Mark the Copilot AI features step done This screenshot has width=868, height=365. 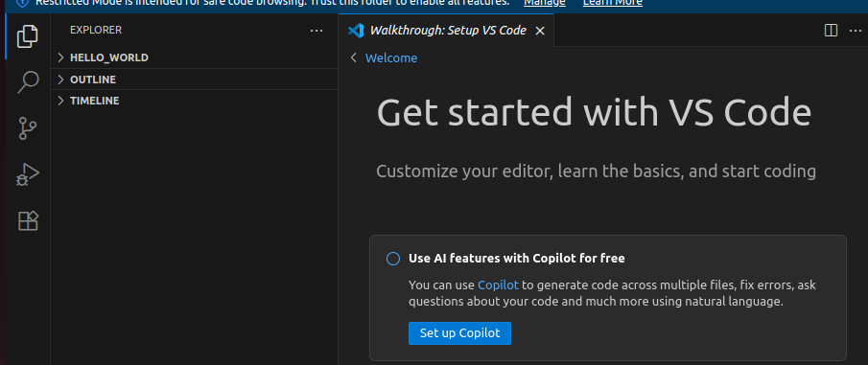tap(393, 259)
